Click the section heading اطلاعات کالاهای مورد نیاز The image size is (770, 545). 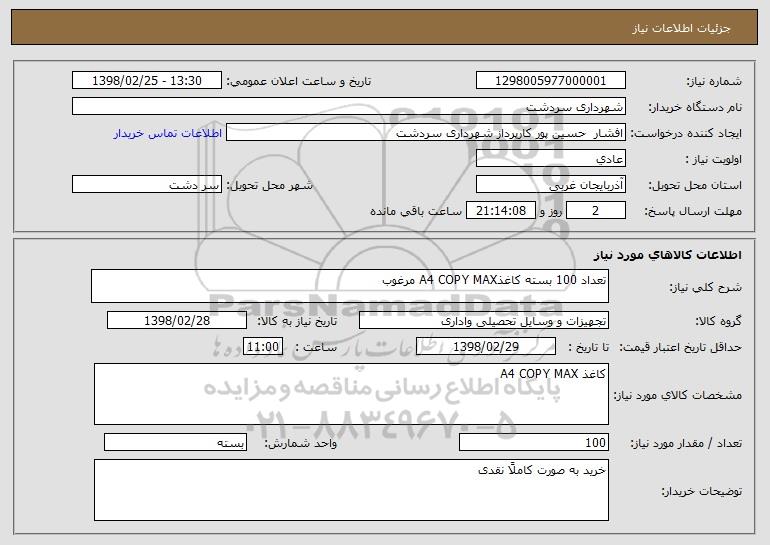click(x=667, y=255)
